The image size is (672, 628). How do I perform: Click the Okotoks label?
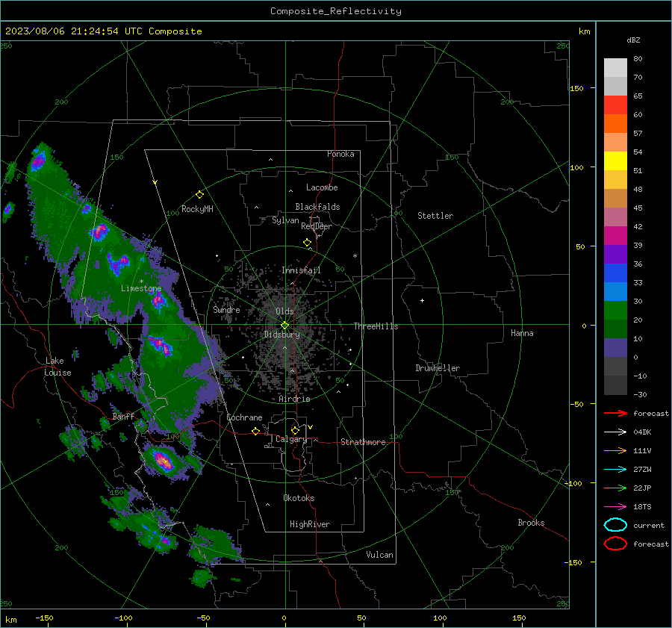point(299,498)
